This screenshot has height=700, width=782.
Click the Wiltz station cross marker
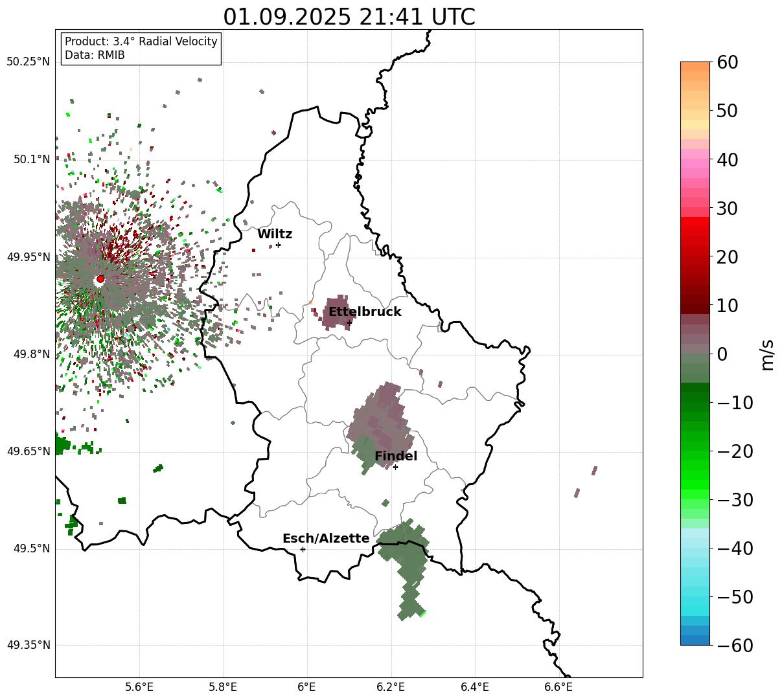pyautogui.click(x=278, y=245)
